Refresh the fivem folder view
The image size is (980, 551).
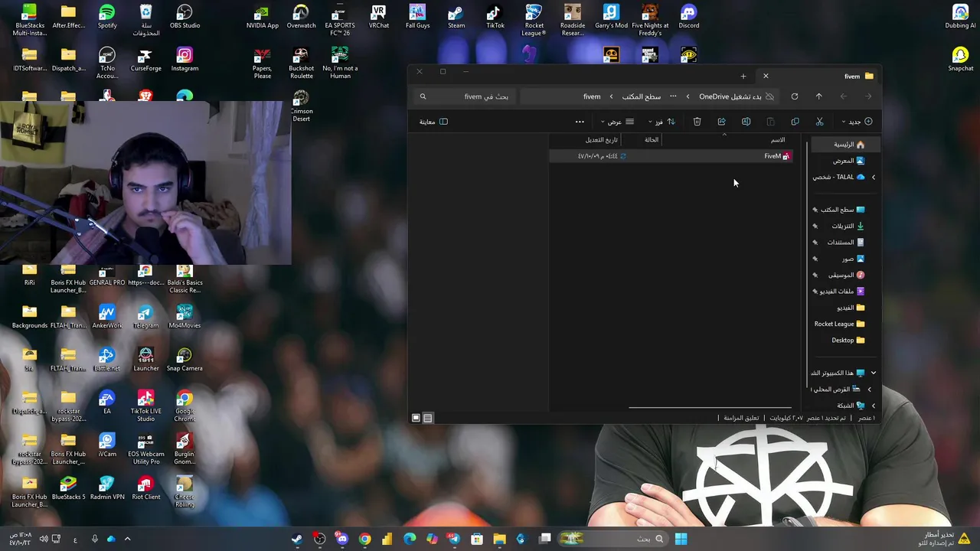point(794,96)
